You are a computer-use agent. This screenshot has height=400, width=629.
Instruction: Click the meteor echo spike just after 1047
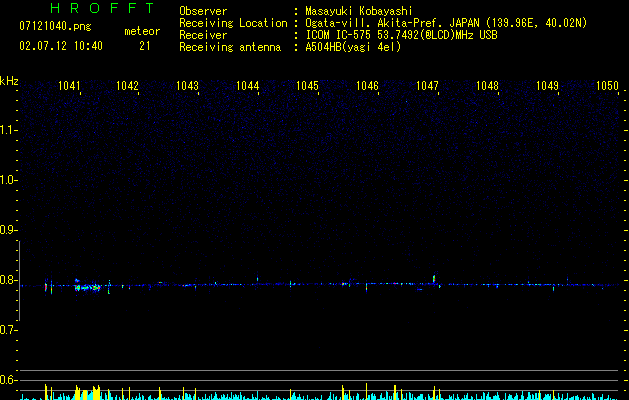(434, 279)
